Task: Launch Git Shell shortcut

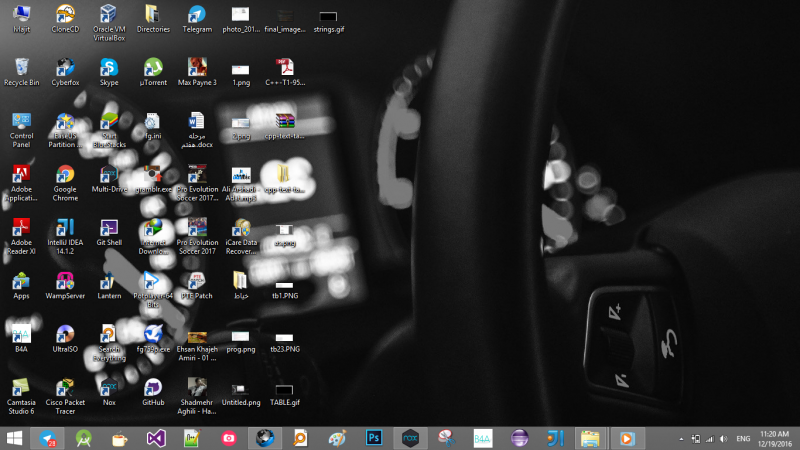Action: click(x=109, y=233)
